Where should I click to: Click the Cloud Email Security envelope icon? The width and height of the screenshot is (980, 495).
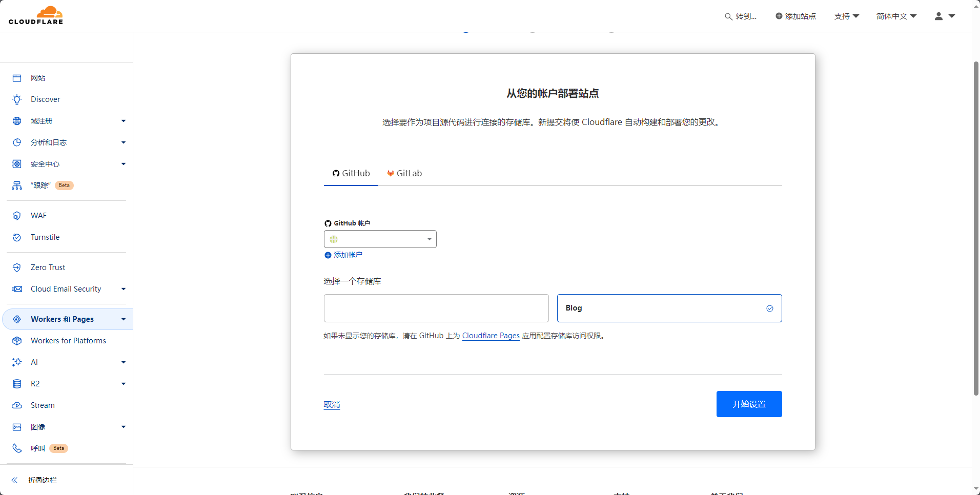[x=17, y=289]
